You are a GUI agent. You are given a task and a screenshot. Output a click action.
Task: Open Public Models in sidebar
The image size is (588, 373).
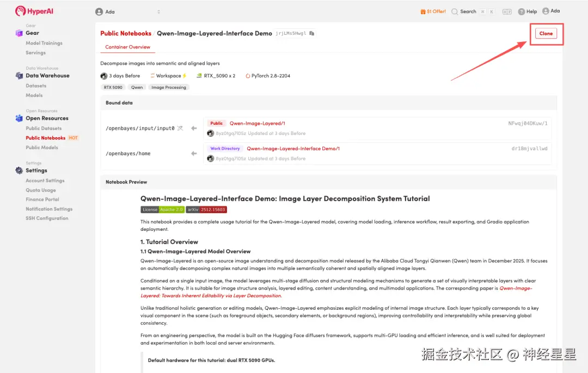tap(42, 148)
